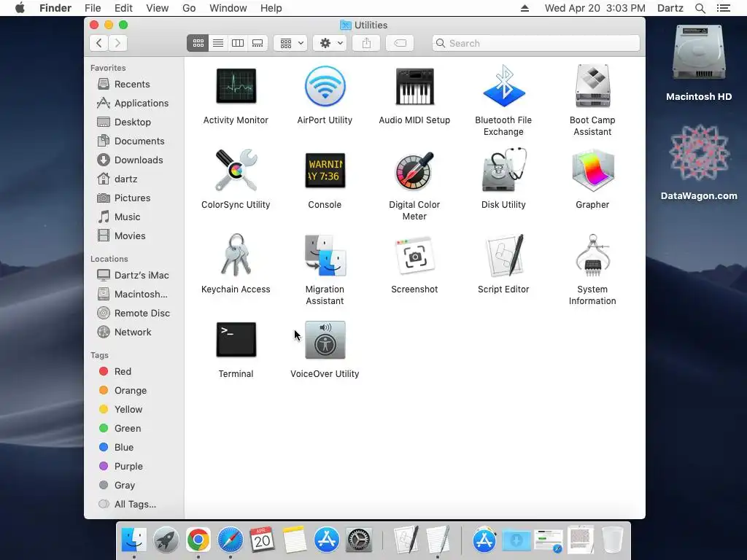This screenshot has width=747, height=560.
Task: Switch to gallery view
Action: coord(258,43)
